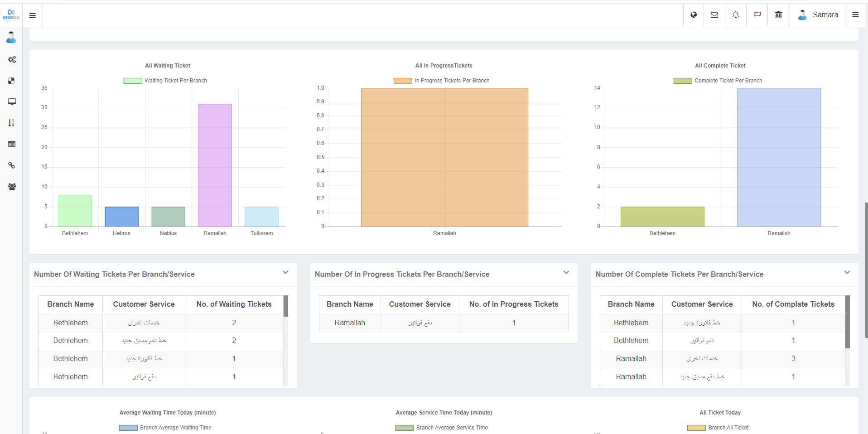Click the No. of Complate Tickets header
This screenshot has width=868, height=434.
click(793, 304)
